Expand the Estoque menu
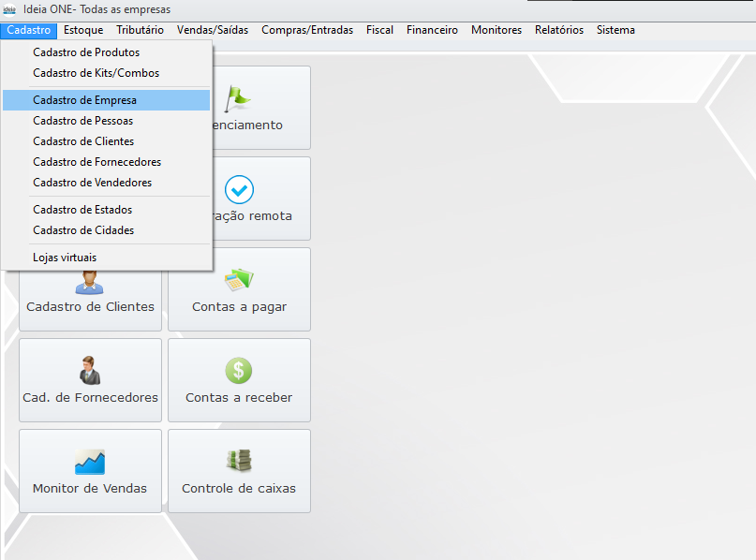This screenshot has width=756, height=560. coord(83,30)
